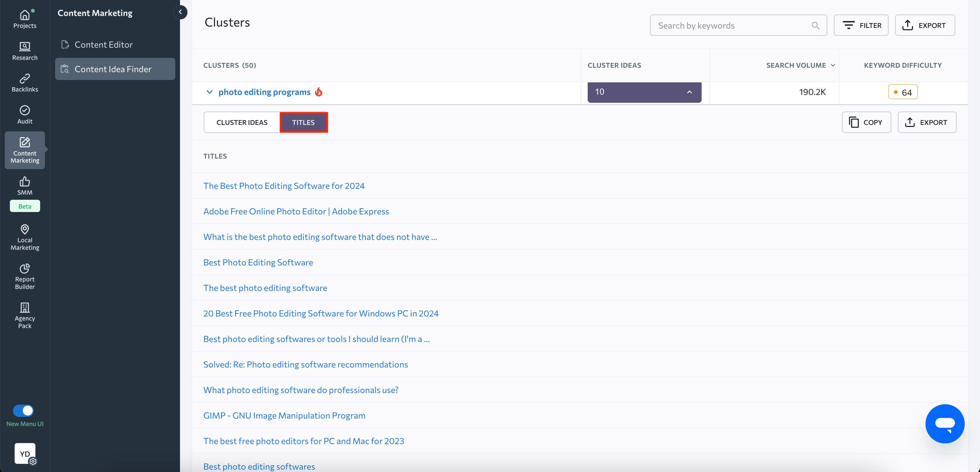Collapse the cluster ideas count dropdown showing 10

(x=689, y=92)
